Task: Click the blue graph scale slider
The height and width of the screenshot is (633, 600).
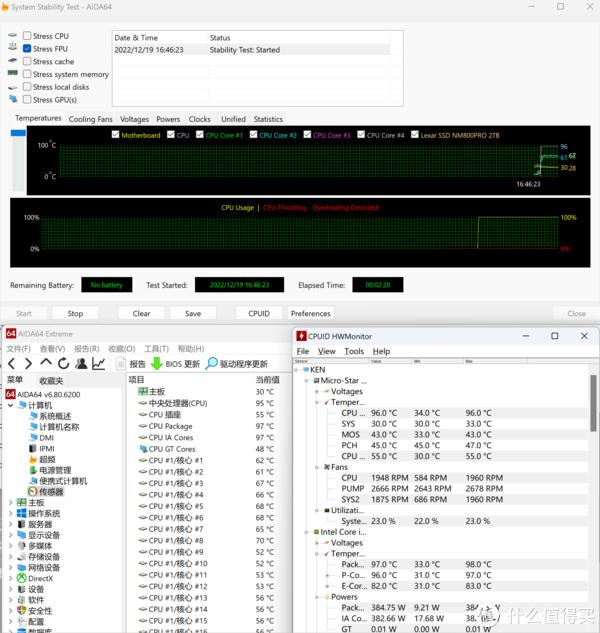Action: coord(18,132)
